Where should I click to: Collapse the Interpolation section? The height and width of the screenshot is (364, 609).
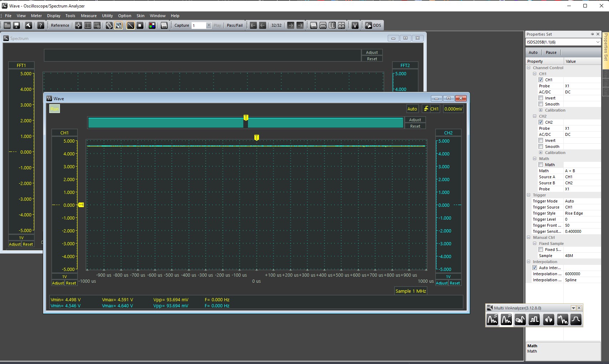(x=529, y=262)
